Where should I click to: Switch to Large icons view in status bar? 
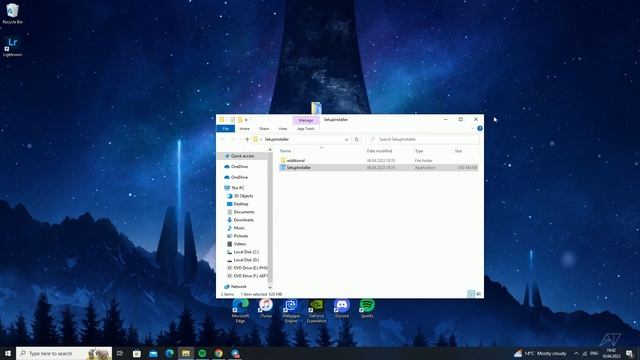[478, 294]
